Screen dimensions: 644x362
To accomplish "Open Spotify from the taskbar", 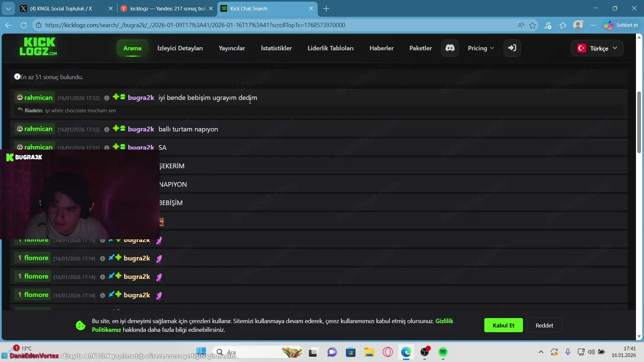I will point(443,352).
